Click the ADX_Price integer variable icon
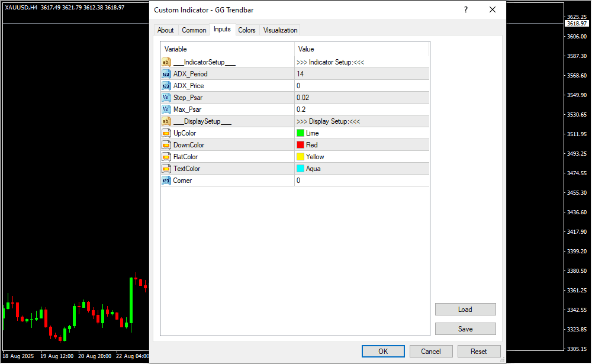 click(166, 86)
